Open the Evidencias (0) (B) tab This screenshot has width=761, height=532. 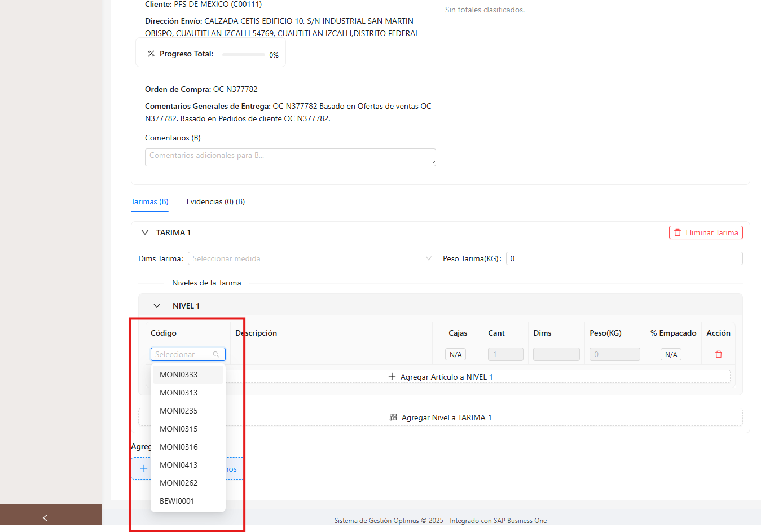[215, 201]
